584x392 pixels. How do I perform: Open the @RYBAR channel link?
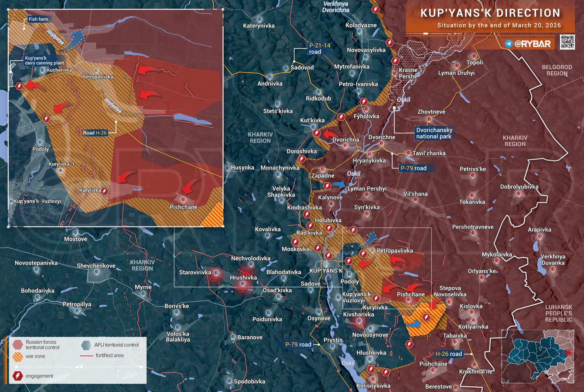[532, 44]
